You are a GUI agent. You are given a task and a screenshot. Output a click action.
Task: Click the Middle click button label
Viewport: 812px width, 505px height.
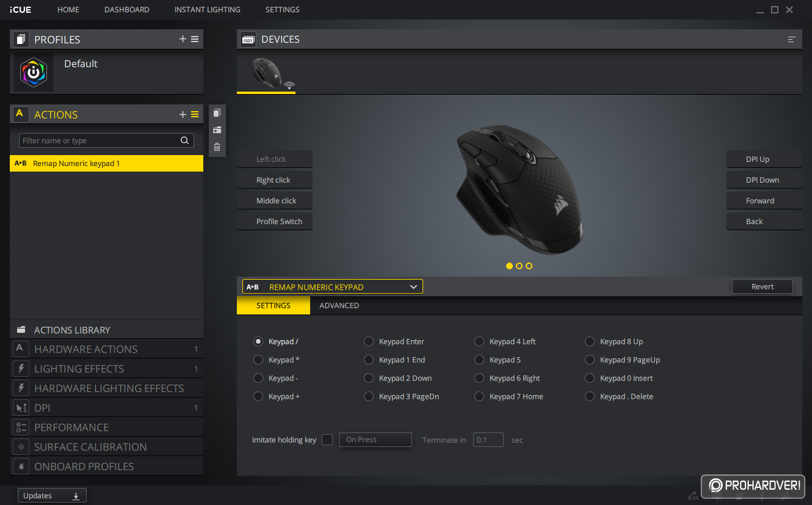pos(275,201)
